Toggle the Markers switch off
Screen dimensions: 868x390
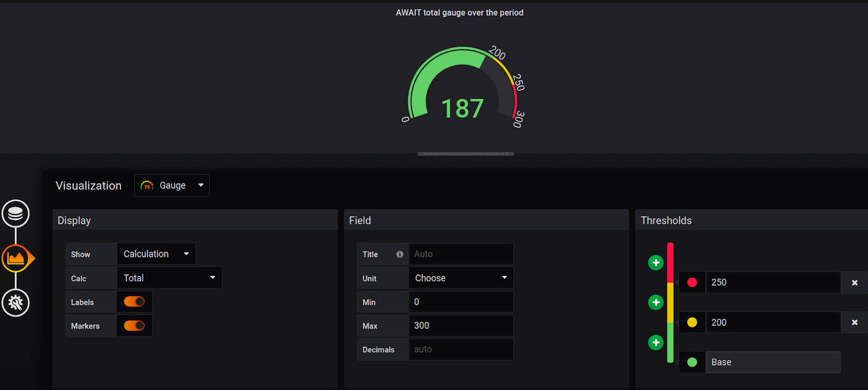pyautogui.click(x=134, y=325)
